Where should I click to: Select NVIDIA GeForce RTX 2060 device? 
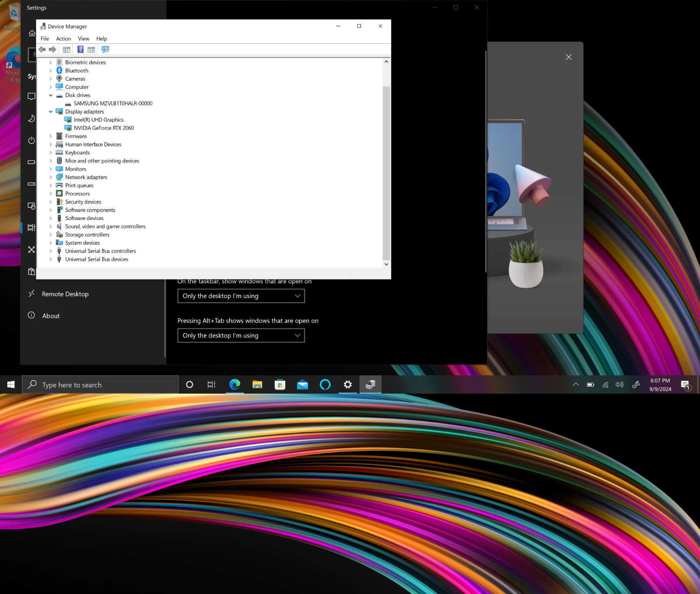pyautogui.click(x=104, y=128)
